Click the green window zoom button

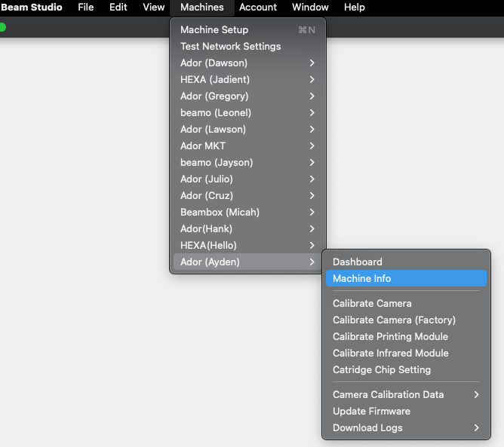(2, 27)
